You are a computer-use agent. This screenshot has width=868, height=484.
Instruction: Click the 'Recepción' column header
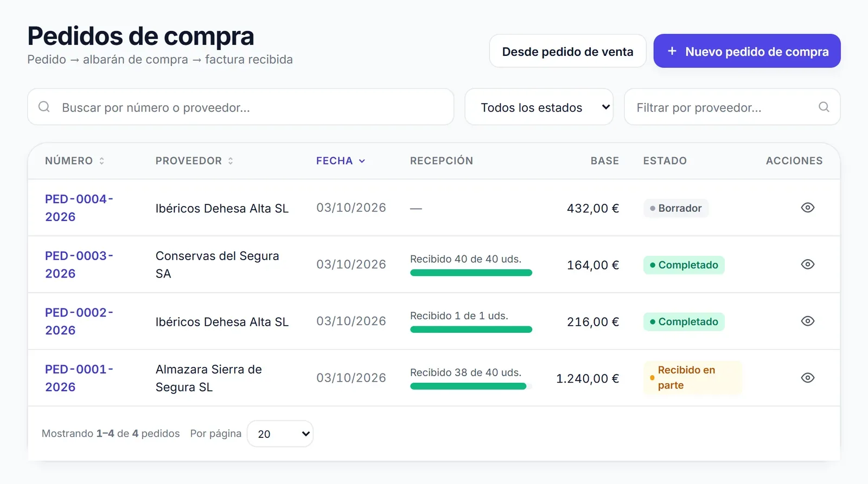pos(442,161)
